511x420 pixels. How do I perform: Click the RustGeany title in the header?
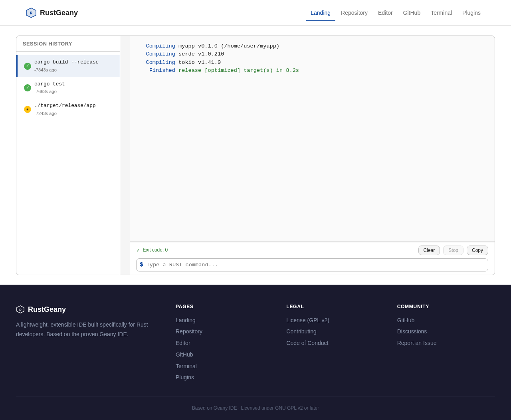coord(59,13)
